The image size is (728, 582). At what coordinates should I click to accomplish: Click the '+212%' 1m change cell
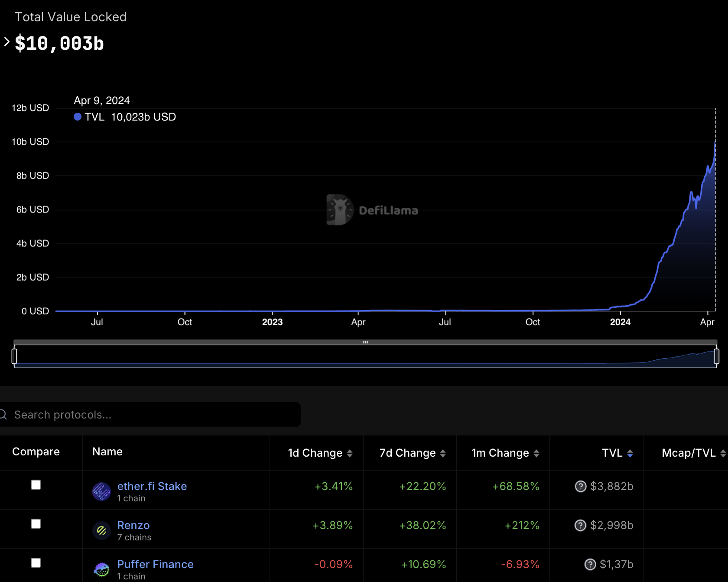[522, 525]
